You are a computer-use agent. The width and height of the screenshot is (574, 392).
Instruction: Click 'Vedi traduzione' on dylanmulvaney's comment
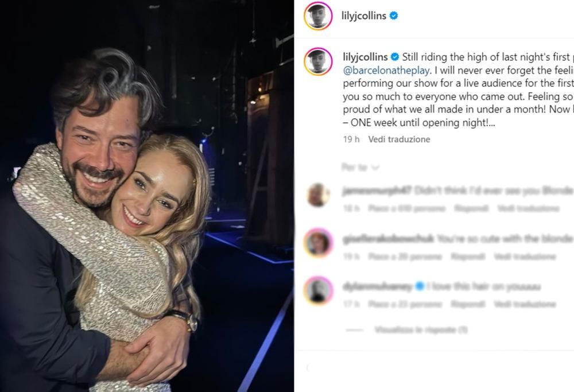[525, 304]
